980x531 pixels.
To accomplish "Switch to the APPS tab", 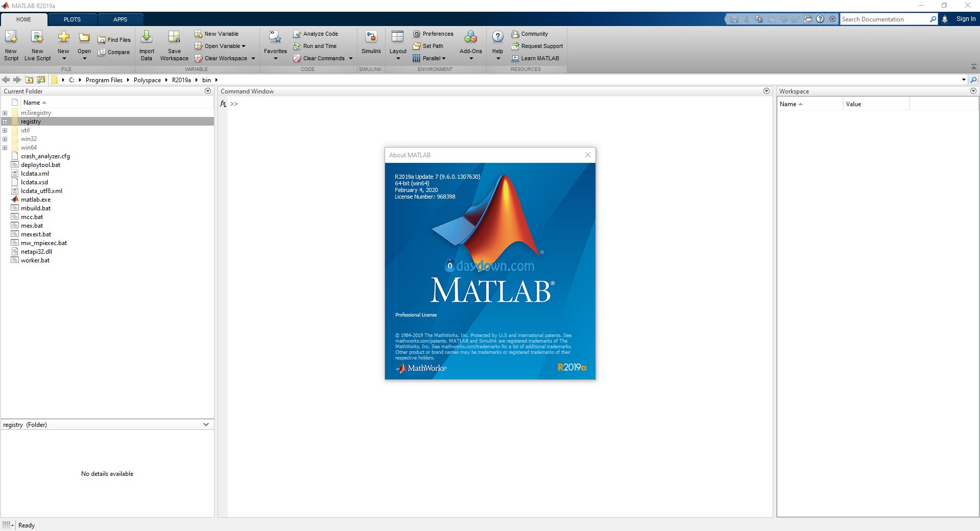I will [120, 19].
